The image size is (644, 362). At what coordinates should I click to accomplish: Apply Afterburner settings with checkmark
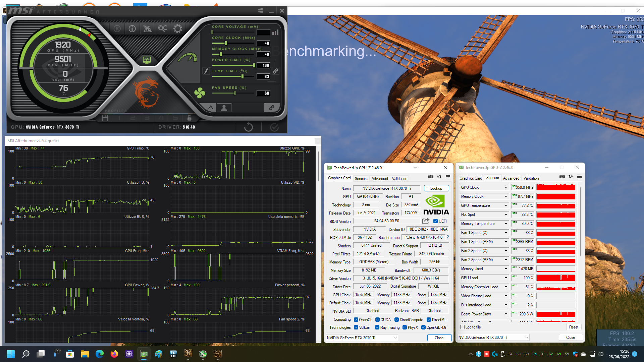tap(274, 127)
